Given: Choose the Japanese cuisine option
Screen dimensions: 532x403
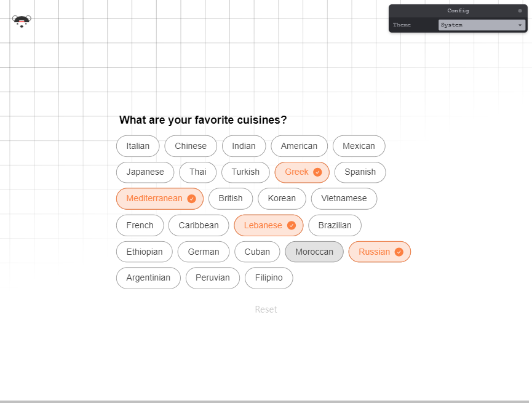Looking at the screenshot, I should [145, 172].
